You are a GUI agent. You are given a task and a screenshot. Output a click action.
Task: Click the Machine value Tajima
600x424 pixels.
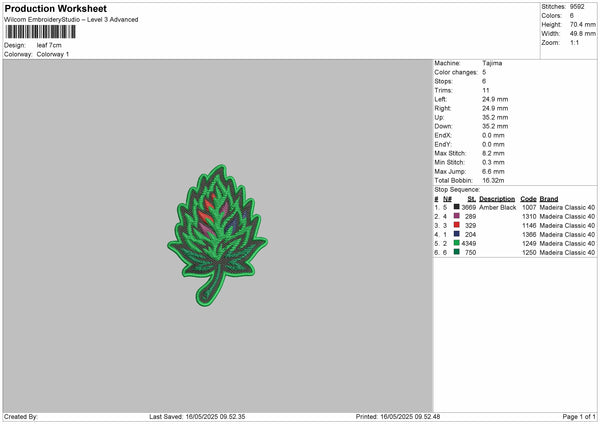492,63
